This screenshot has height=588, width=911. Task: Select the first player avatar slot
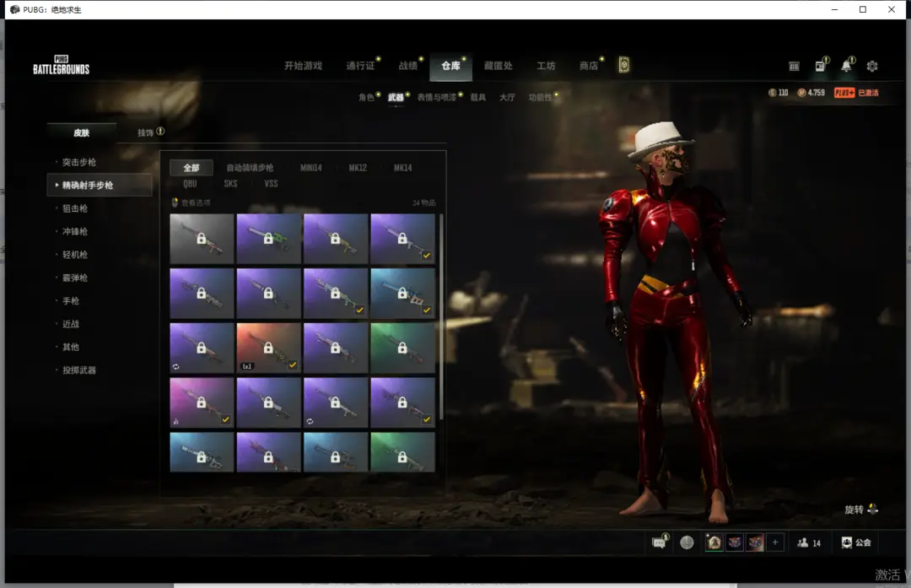click(714, 542)
